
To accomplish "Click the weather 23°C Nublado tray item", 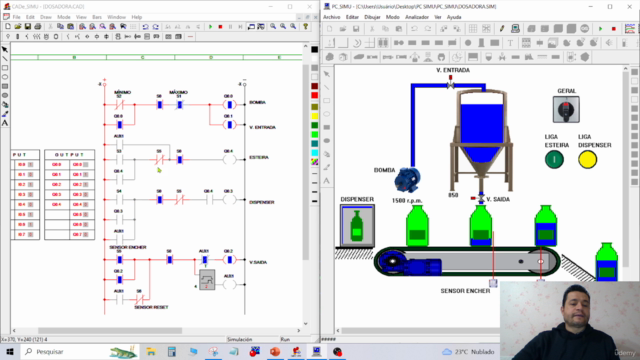I will pyautogui.click(x=468, y=352).
